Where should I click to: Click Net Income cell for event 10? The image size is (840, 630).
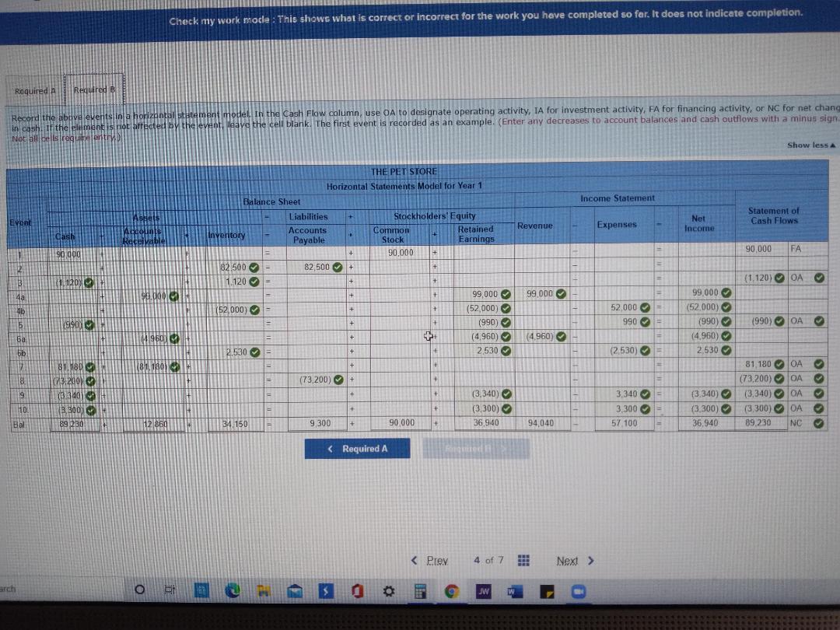point(706,408)
